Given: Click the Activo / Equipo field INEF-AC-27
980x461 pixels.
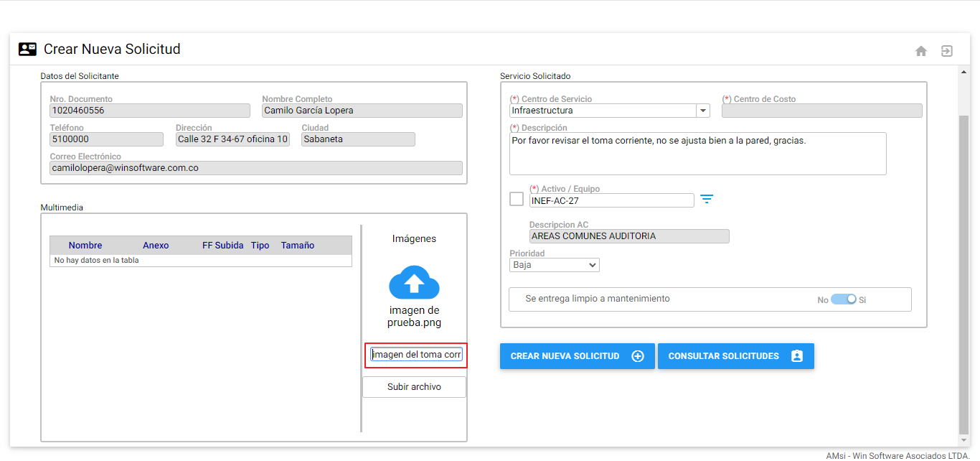Looking at the screenshot, I should tap(612, 201).
